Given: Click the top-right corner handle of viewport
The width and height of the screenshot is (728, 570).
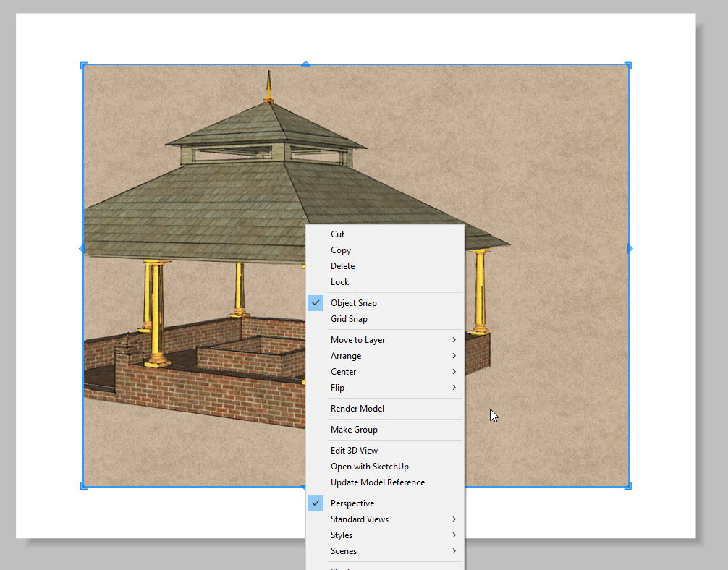Looking at the screenshot, I should pyautogui.click(x=627, y=66).
